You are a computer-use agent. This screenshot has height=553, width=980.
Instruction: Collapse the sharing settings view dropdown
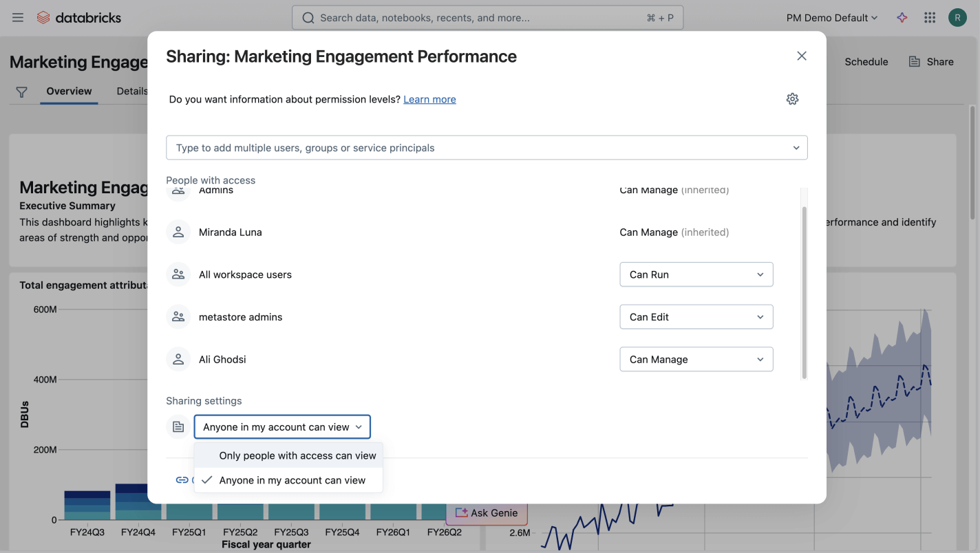(282, 427)
